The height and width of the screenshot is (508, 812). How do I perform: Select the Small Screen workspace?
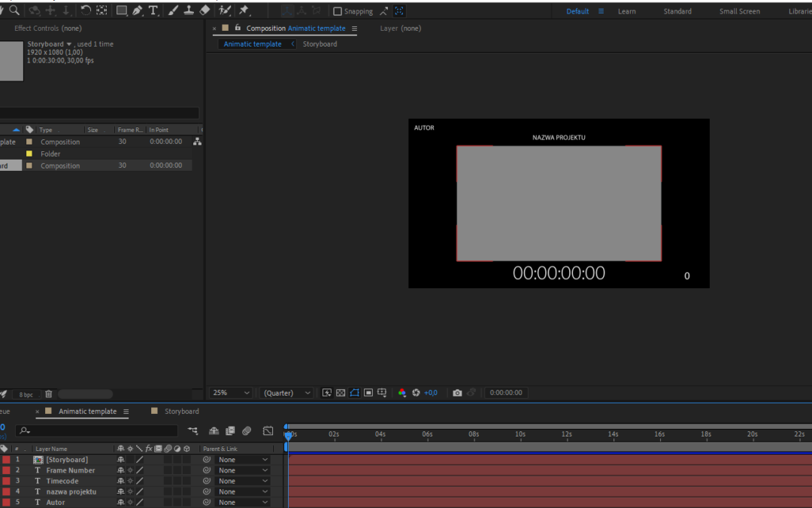click(739, 11)
